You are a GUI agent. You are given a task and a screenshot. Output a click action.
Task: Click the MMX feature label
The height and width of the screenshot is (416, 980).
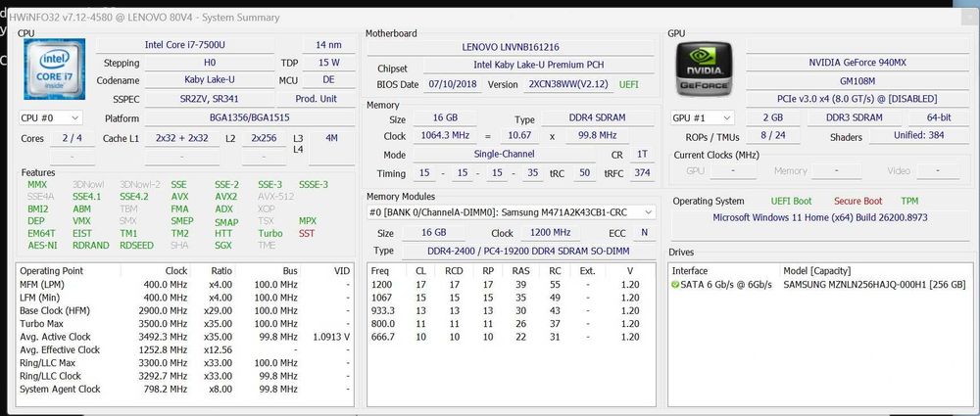click(37, 184)
